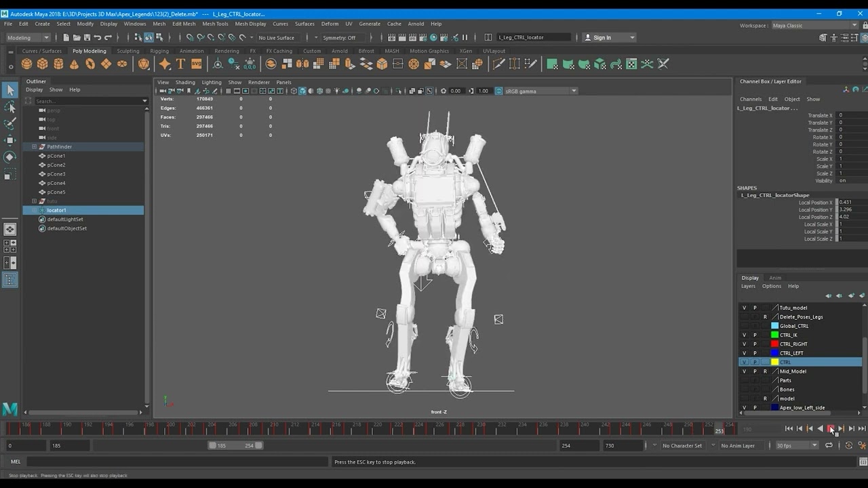868x488 pixels.
Task: Open the Anim tab in Layer Editor
Action: (775, 278)
